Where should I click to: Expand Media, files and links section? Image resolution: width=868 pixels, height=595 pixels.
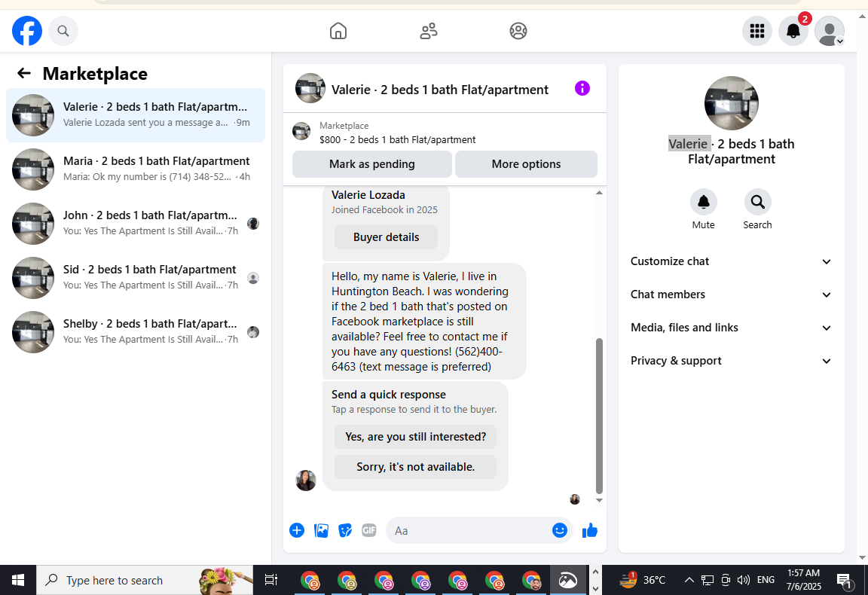click(731, 328)
